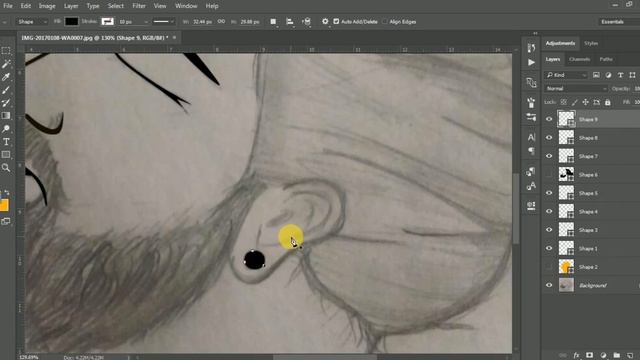Open the Normal blend mode dropdown
Screen dimensions: 640x360
point(576,89)
